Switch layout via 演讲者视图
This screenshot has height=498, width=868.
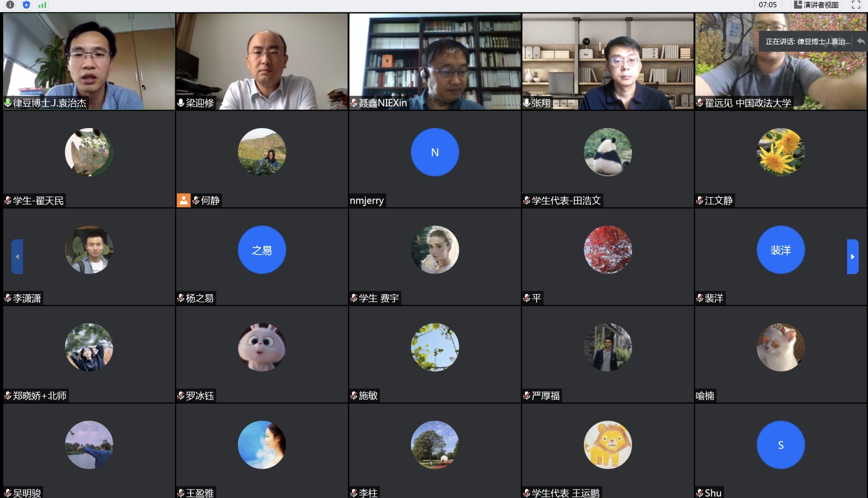coord(816,5)
